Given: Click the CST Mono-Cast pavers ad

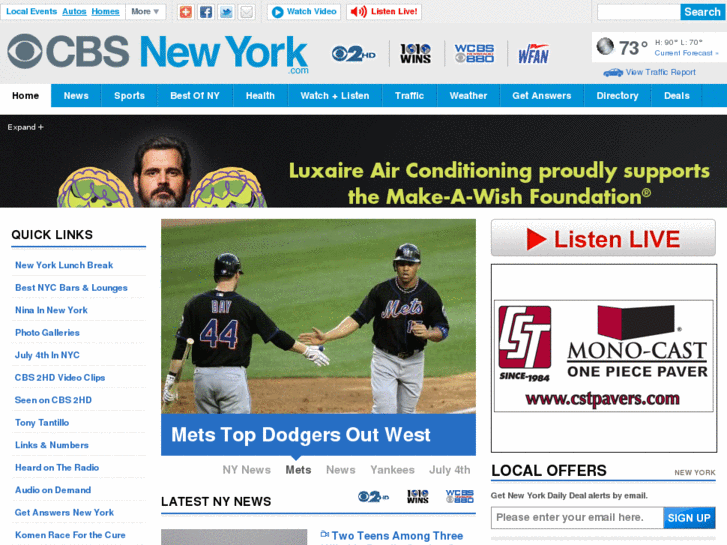Looking at the screenshot, I should tap(604, 356).
